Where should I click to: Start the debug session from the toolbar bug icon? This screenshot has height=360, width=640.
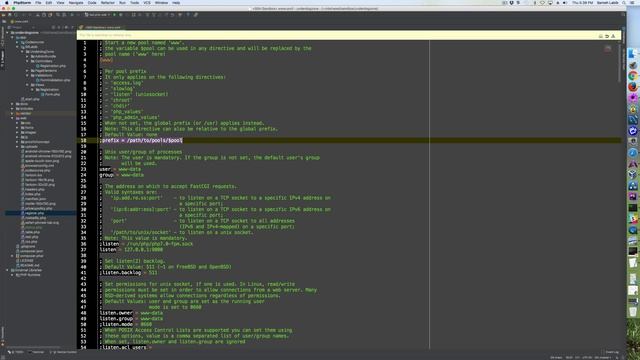[x=121, y=15]
